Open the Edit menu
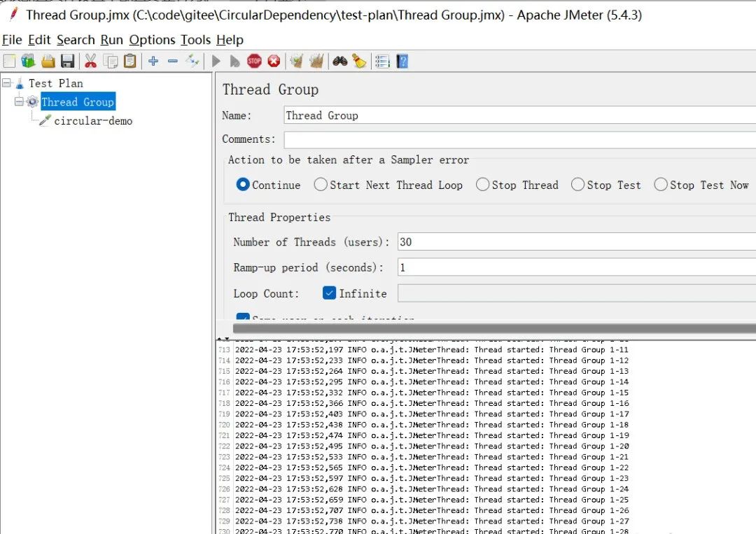The image size is (756, 534). 39,40
